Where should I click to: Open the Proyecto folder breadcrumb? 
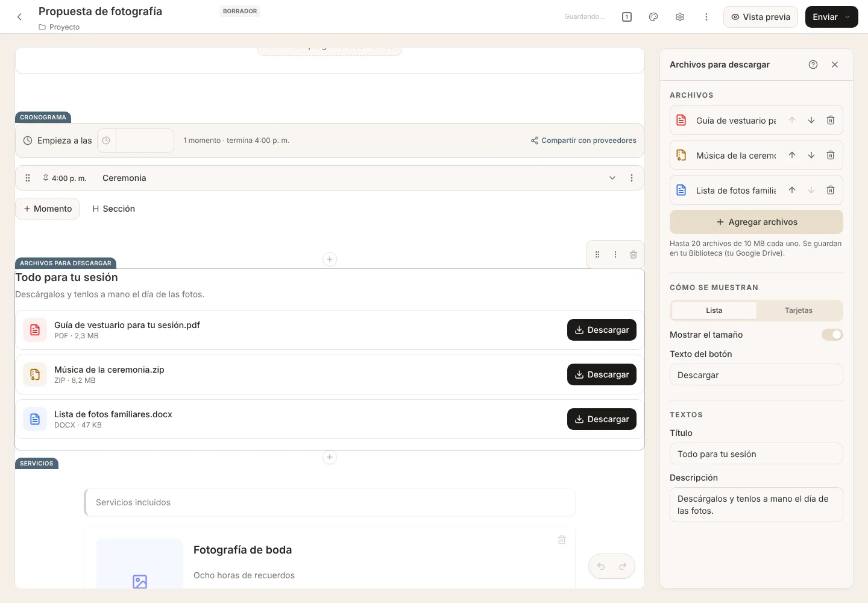pyautogui.click(x=59, y=27)
